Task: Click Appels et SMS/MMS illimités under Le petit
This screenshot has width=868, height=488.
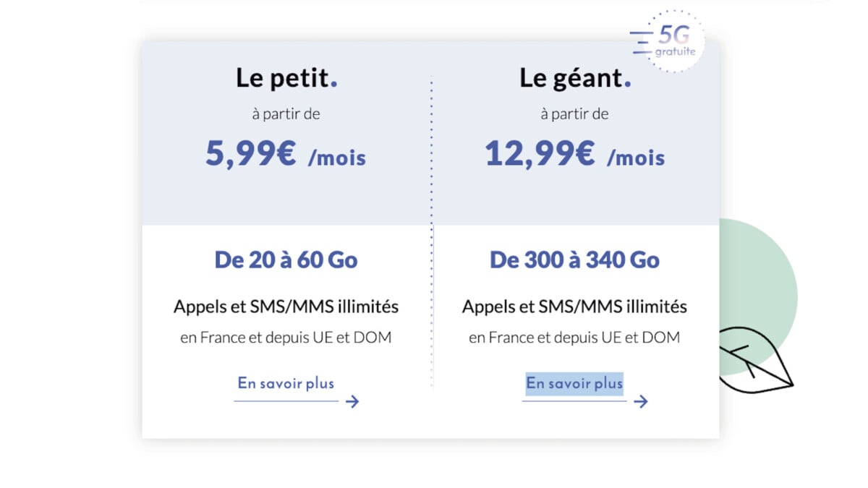Action: (286, 307)
